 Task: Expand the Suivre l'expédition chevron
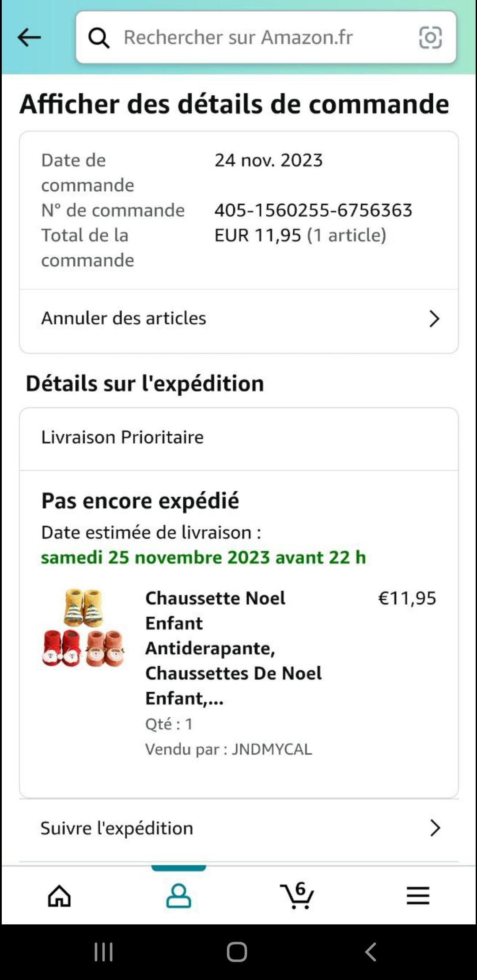pyautogui.click(x=435, y=828)
